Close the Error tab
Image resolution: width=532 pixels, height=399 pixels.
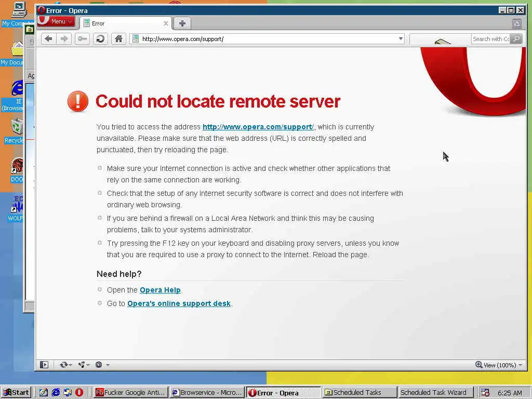166,23
